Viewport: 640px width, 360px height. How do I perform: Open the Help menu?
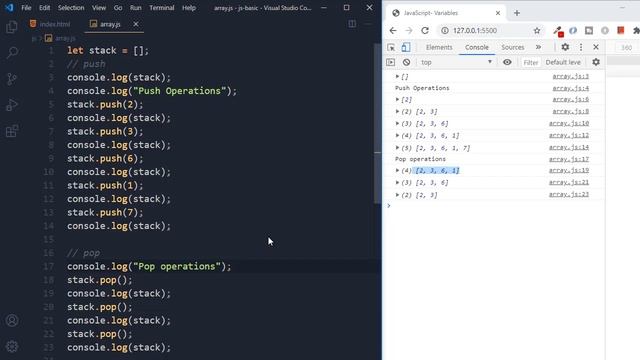(189, 8)
